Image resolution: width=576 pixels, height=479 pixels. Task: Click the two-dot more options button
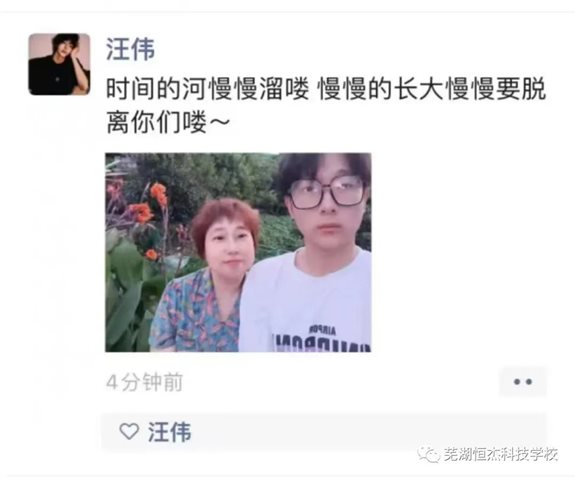[x=523, y=382]
